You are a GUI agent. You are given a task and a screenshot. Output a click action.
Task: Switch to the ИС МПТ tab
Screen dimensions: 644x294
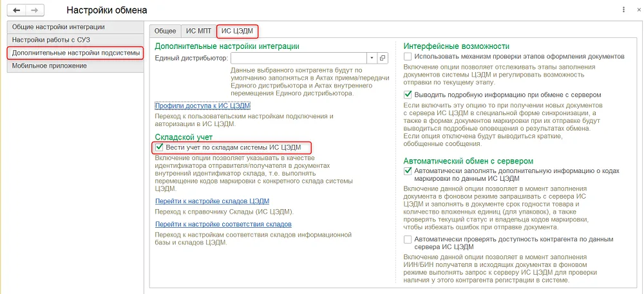click(x=198, y=31)
